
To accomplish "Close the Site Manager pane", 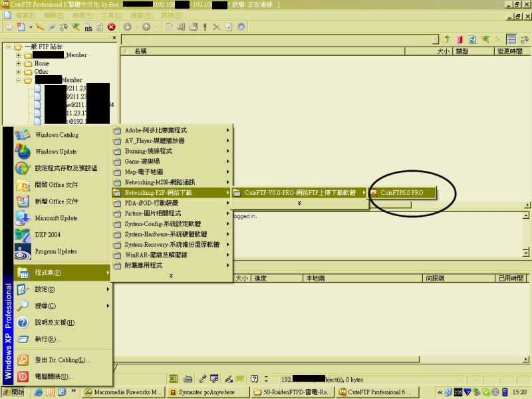I will pyautogui.click(x=114, y=38).
